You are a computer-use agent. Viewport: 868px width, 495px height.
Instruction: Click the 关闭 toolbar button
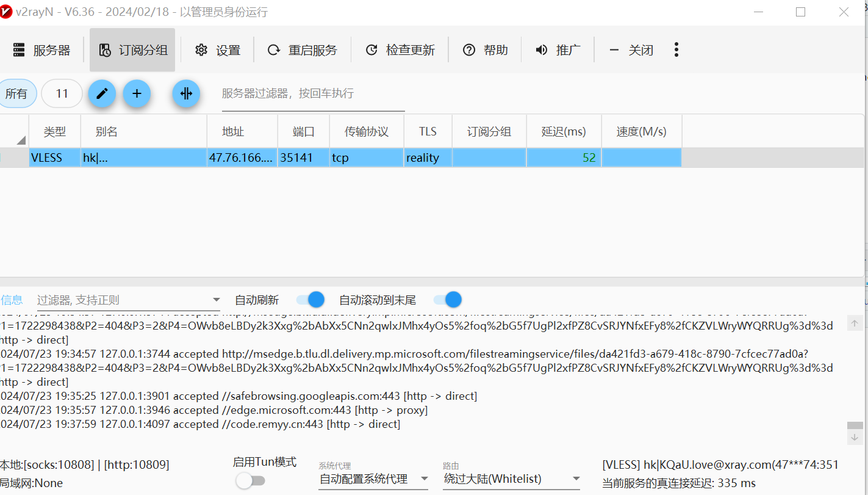pyautogui.click(x=631, y=50)
